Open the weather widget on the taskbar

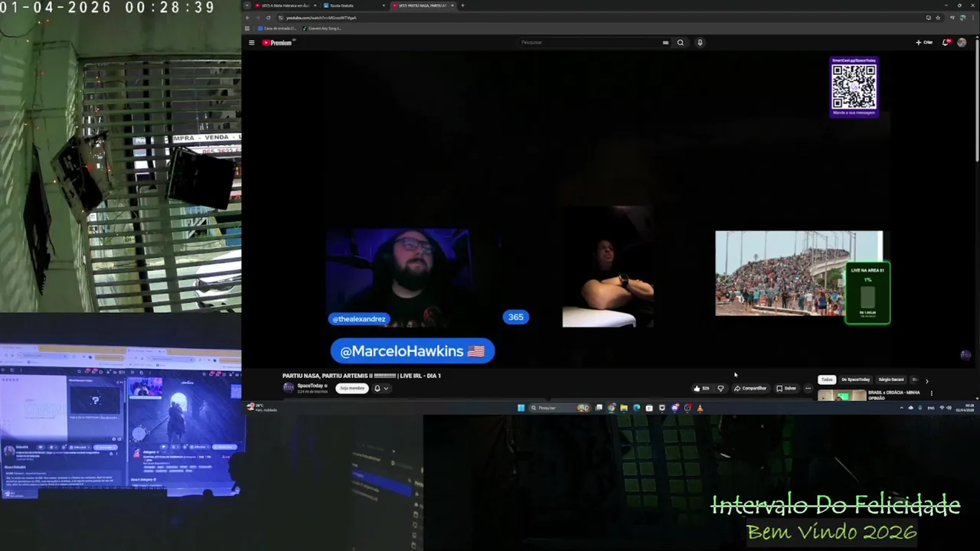260,407
